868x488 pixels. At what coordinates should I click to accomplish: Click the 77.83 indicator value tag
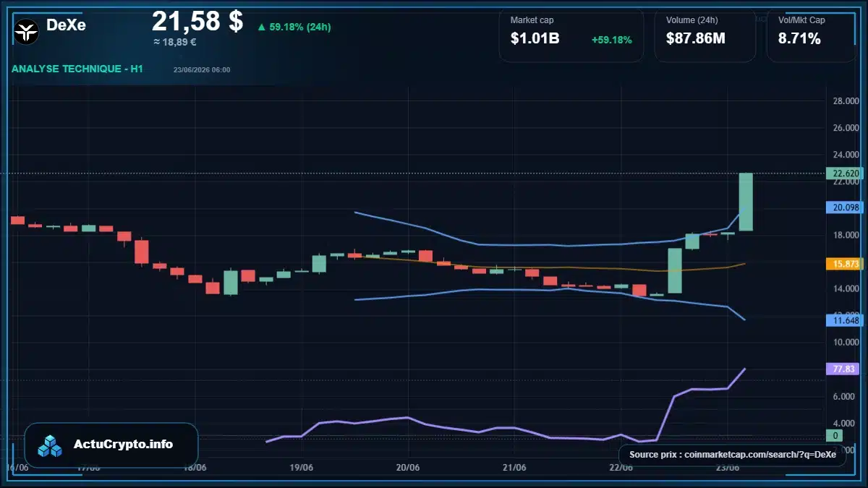(844, 369)
